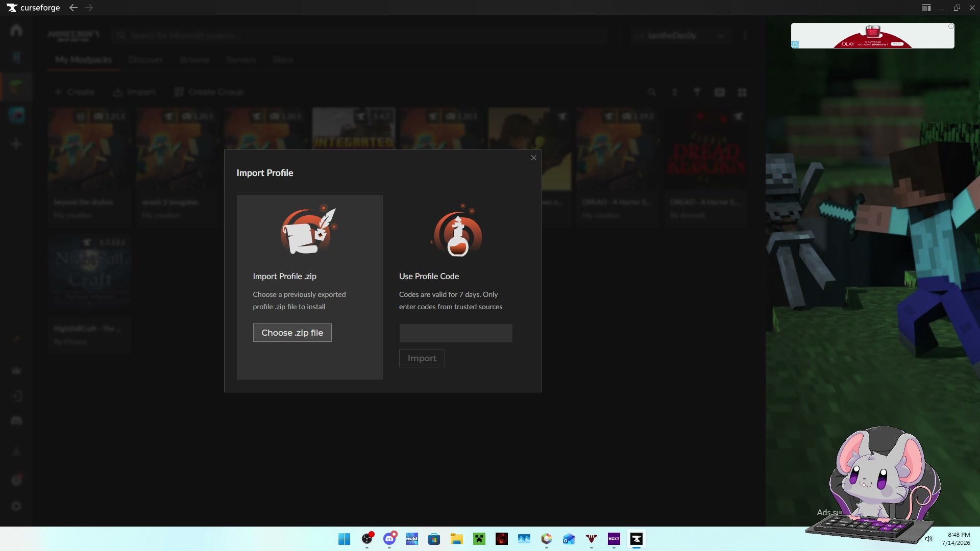Focus the Minecraft projects search bar

[360, 35]
